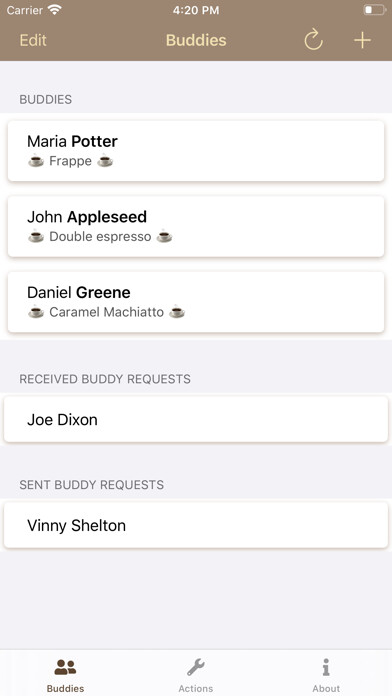Tap coffee cup icon left of Caramel Machiatto

[x=36, y=312]
